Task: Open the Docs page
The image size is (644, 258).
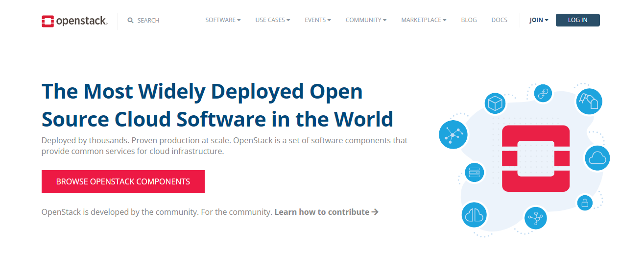Action: pyautogui.click(x=499, y=20)
